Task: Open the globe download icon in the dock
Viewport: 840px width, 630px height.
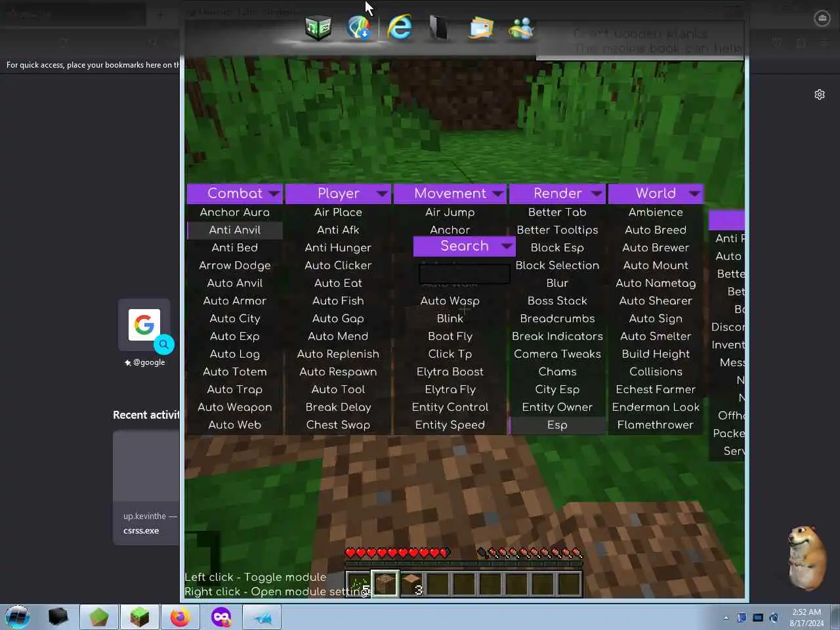Action: (359, 28)
